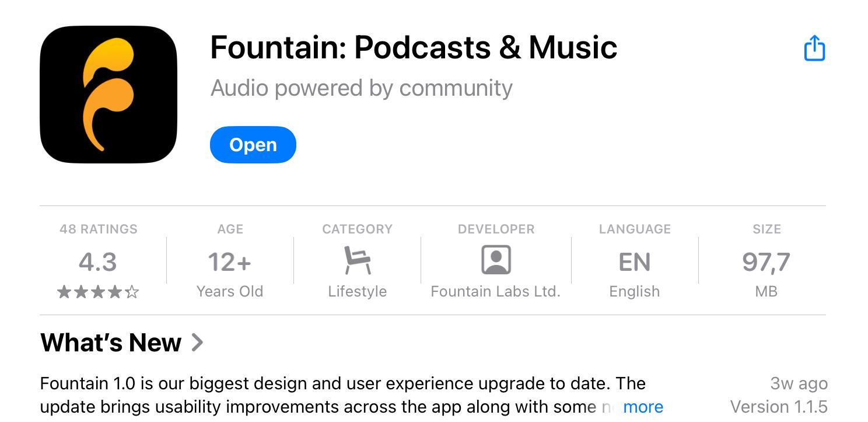Tap the Fountain app icon
The height and width of the screenshot is (422, 868).
tap(108, 95)
